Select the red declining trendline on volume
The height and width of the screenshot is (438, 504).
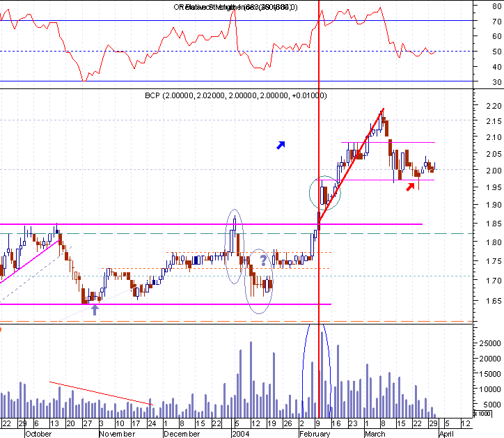[x=101, y=393]
